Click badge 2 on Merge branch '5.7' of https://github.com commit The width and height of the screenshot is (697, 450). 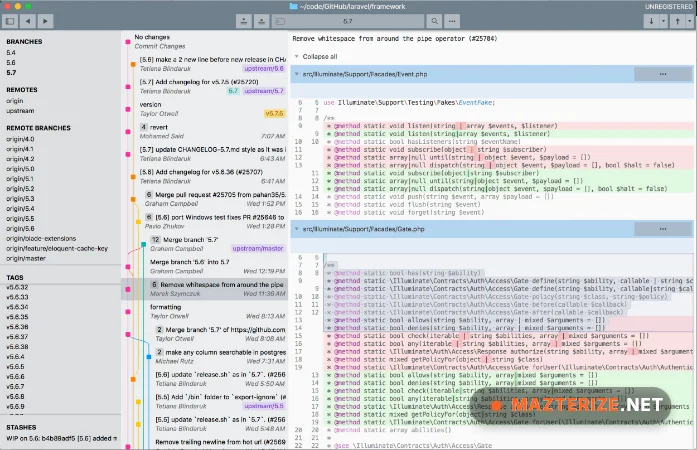click(x=159, y=329)
